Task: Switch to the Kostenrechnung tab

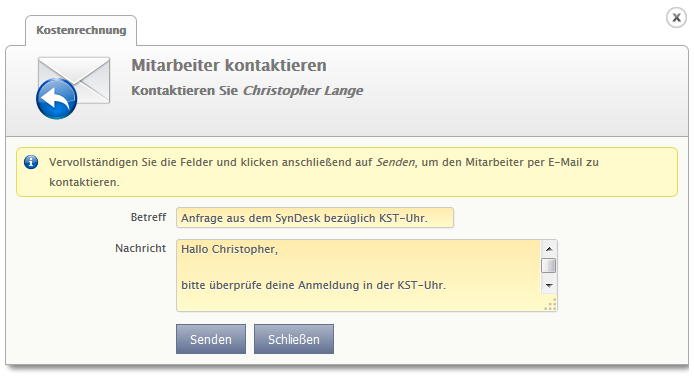Action: pos(81,31)
